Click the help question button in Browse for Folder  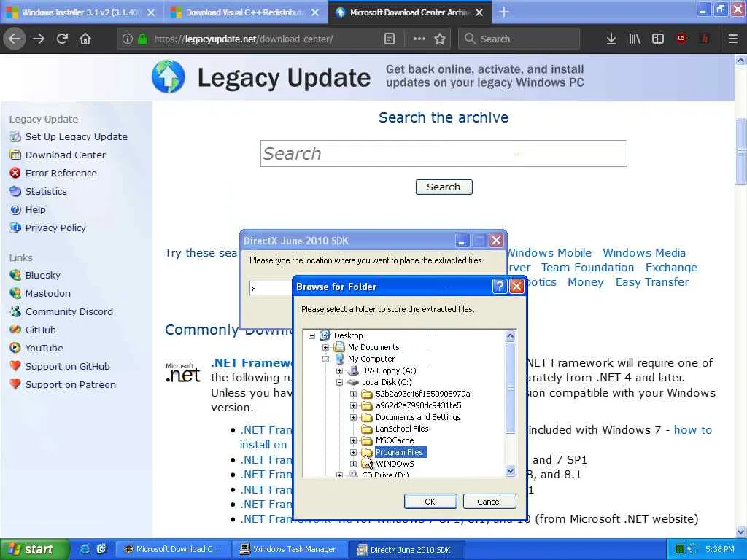[x=499, y=286]
